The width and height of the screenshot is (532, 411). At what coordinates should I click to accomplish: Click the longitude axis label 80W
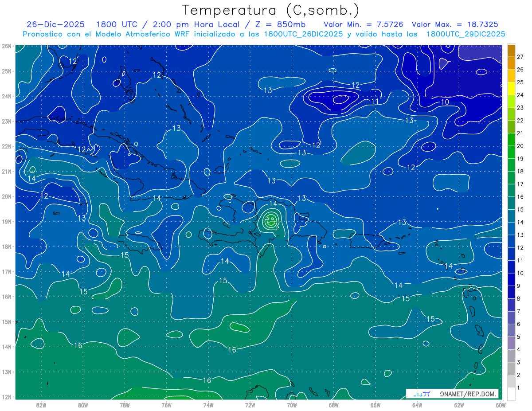(83, 405)
